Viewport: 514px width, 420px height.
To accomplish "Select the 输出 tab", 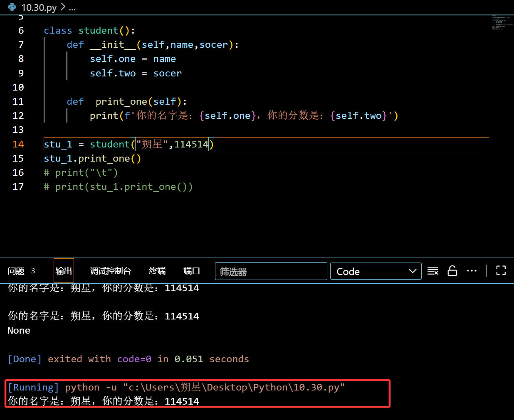I will tap(63, 270).
